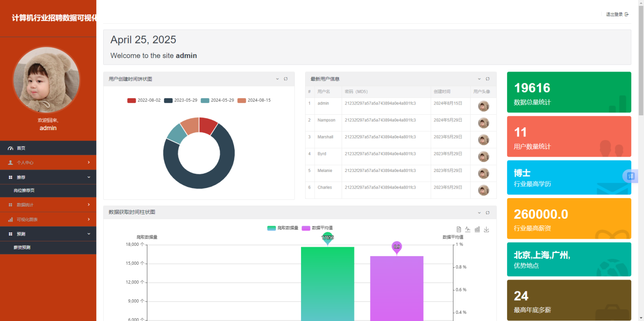The image size is (644, 321).
Task: Open chart data view document icon
Action: tap(459, 229)
